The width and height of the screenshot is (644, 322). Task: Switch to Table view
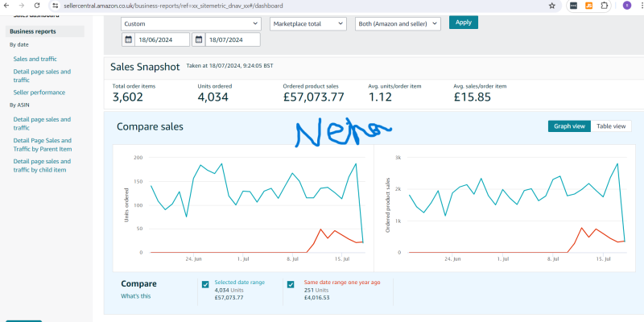[x=611, y=126]
